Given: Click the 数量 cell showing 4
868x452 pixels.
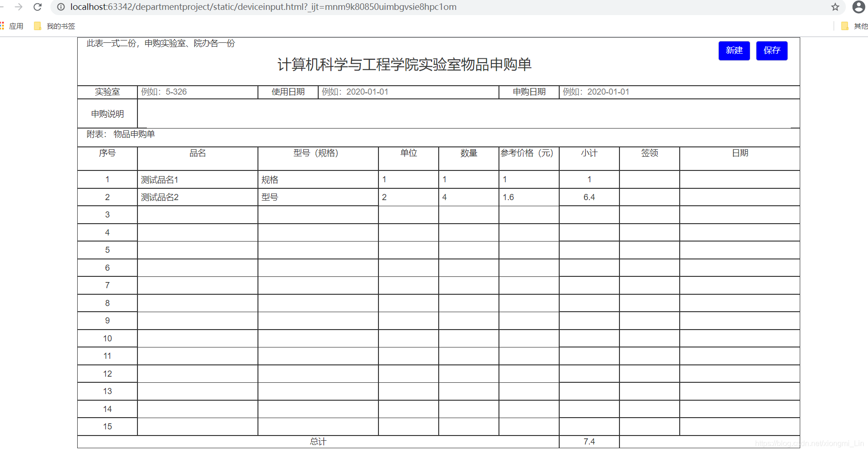Looking at the screenshot, I should click(x=469, y=197).
